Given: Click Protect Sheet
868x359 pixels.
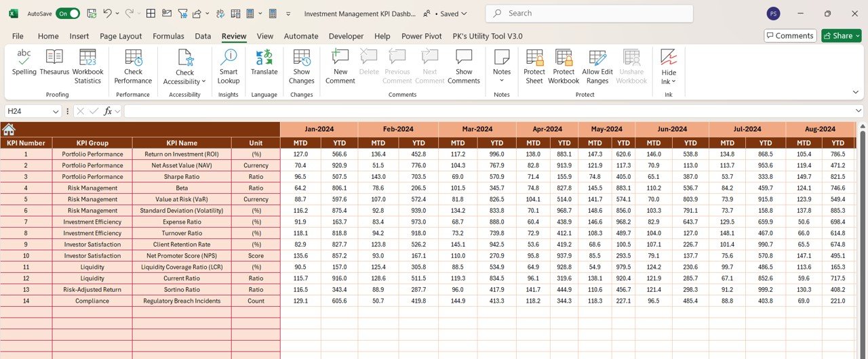Looking at the screenshot, I should [534, 67].
